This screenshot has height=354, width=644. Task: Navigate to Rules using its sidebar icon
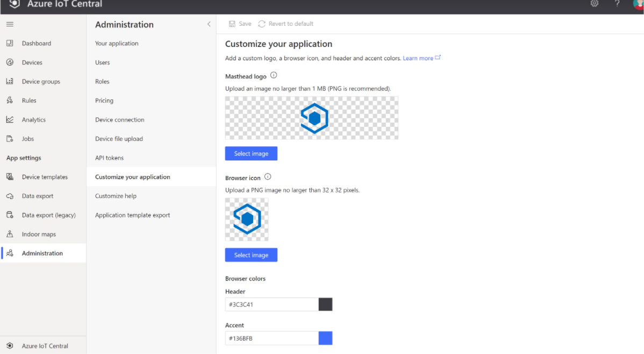[9, 100]
